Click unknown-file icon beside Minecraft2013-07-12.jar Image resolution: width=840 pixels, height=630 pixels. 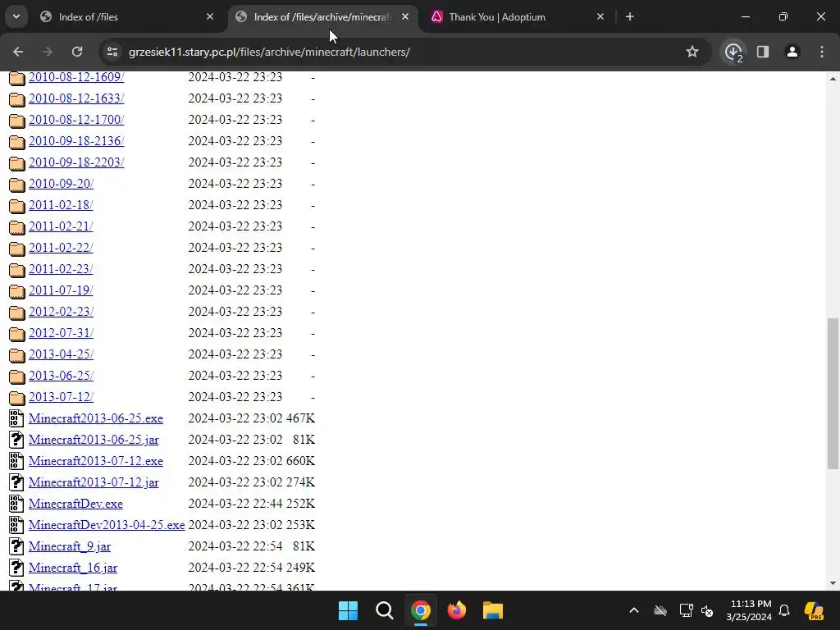[16, 482]
